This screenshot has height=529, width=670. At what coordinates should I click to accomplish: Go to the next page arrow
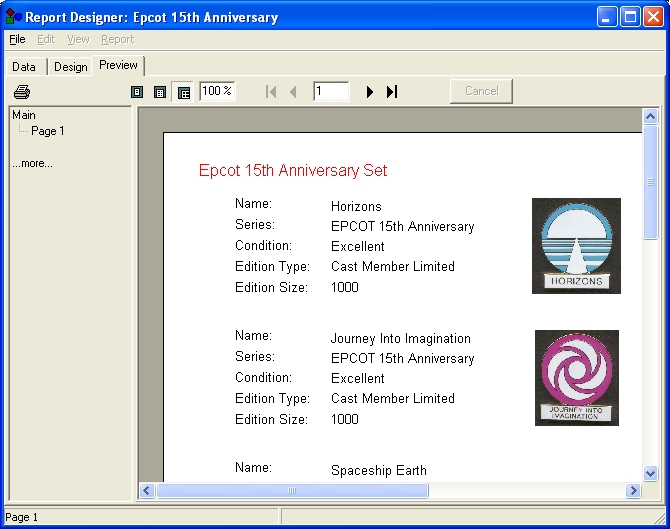pyautogui.click(x=370, y=92)
